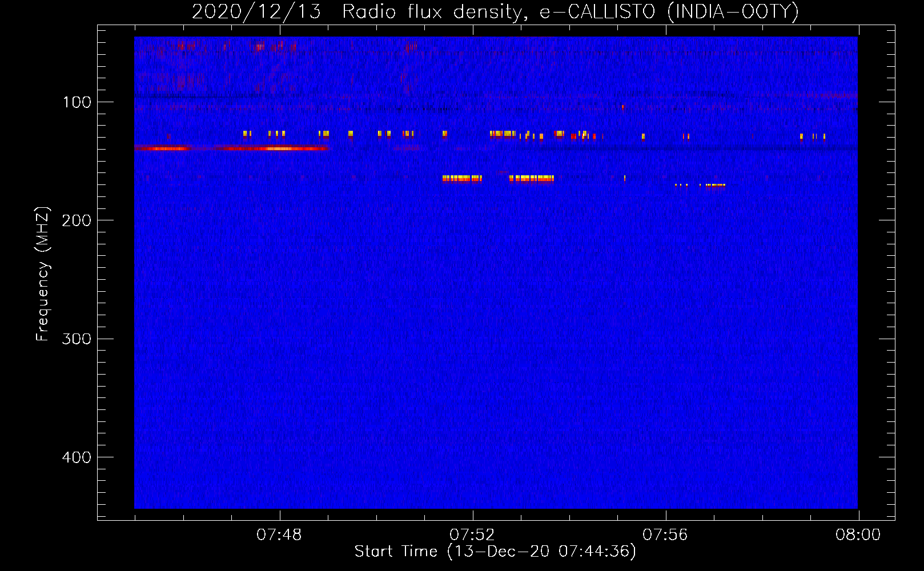This screenshot has width=924, height=571.
Task: Click the "Frequency (MHZ)" axis label
Action: (x=43, y=274)
